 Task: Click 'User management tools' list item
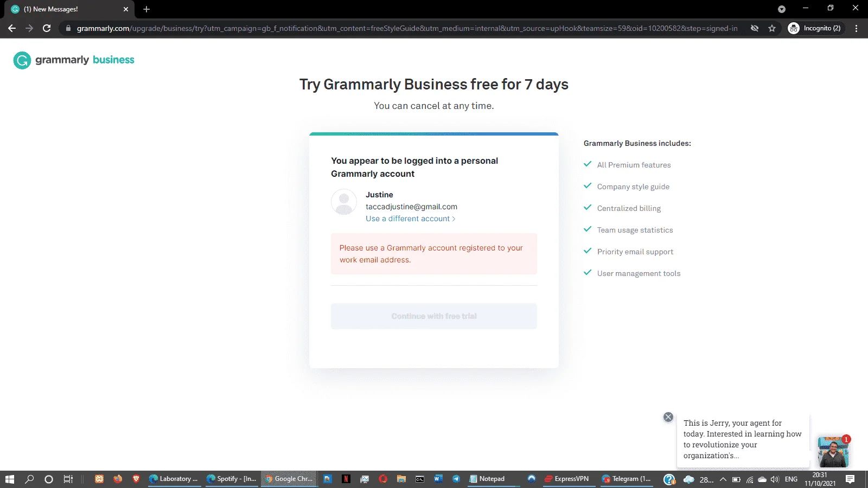(639, 273)
